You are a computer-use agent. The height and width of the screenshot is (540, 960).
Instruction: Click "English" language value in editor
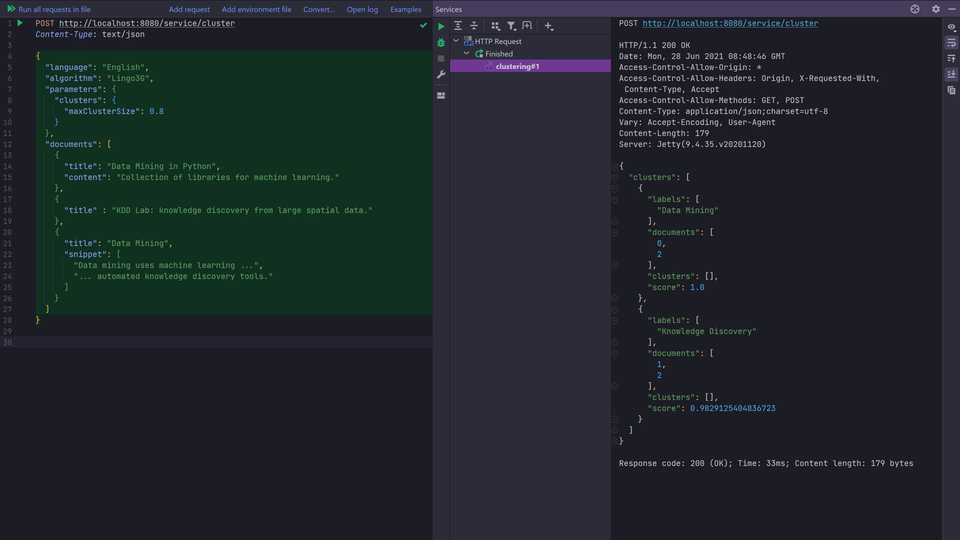[x=123, y=67]
